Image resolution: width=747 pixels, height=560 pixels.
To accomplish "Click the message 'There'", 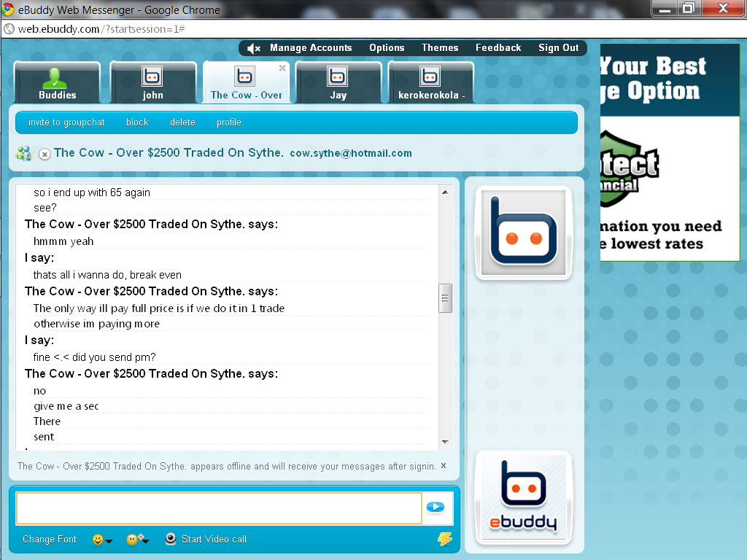I will tap(47, 421).
